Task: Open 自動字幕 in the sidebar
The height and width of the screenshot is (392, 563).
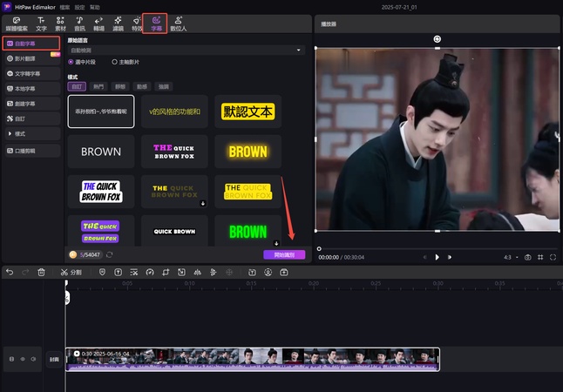Action: point(31,43)
